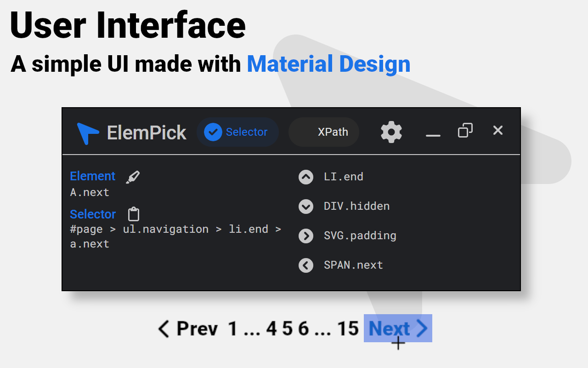Click the up arrow beside LI.end
This screenshot has height=368, width=588.
point(306,177)
